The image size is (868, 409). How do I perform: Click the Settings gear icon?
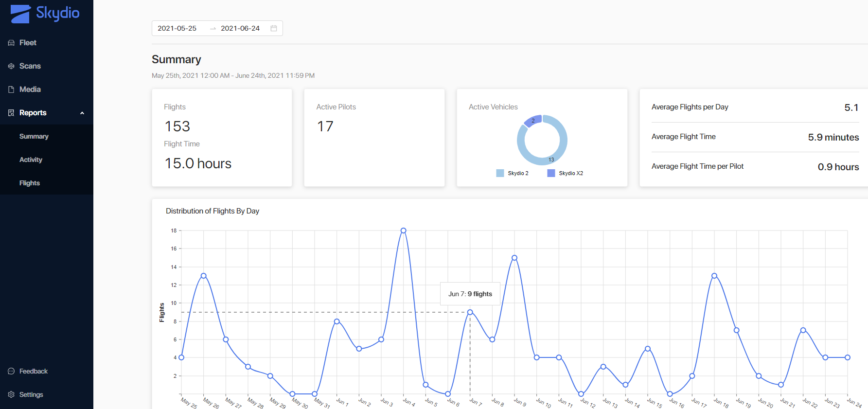tap(11, 394)
